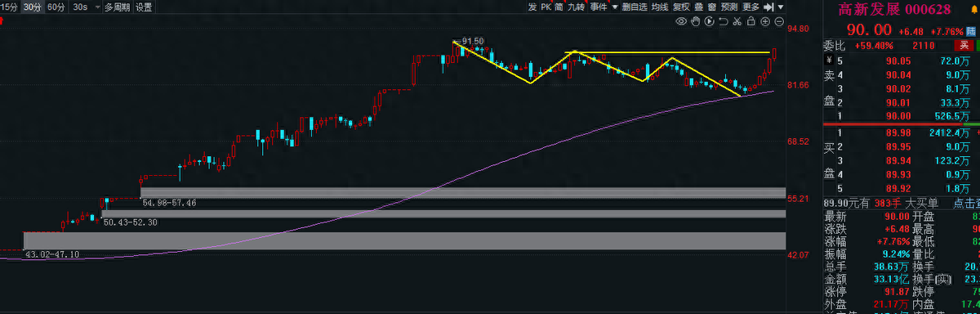Click the 简 simplified view icon
Image resolution: width=980 pixels, height=314 pixels.
coord(559,7)
